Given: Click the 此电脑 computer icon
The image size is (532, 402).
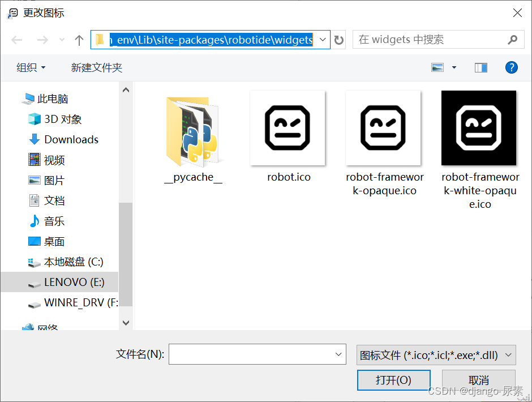Looking at the screenshot, I should pyautogui.click(x=28, y=99).
